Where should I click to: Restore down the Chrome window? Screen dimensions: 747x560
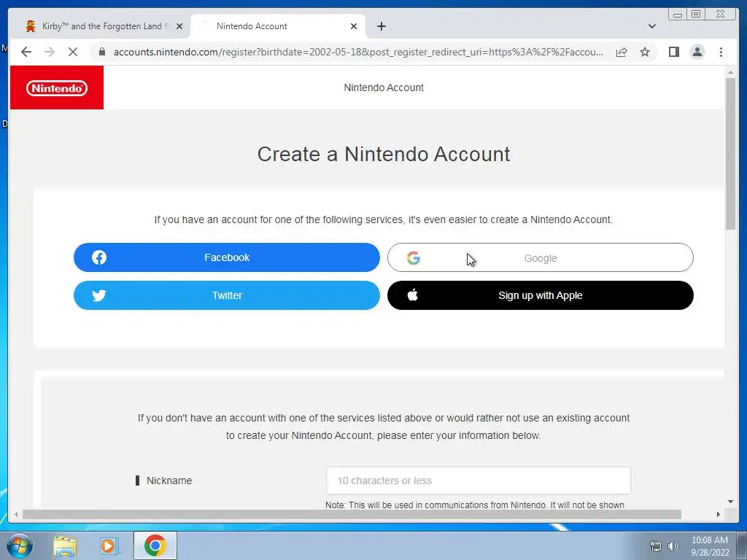pyautogui.click(x=696, y=15)
